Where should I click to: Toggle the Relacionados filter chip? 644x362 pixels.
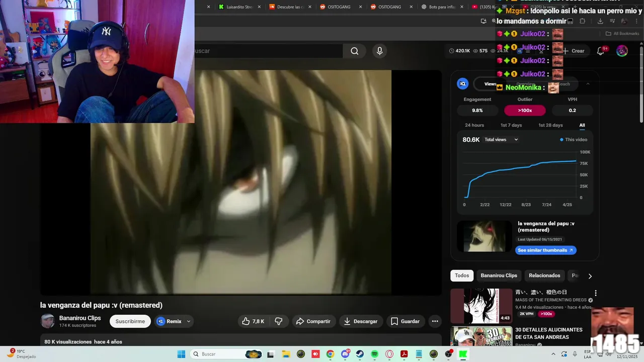pos(544,276)
